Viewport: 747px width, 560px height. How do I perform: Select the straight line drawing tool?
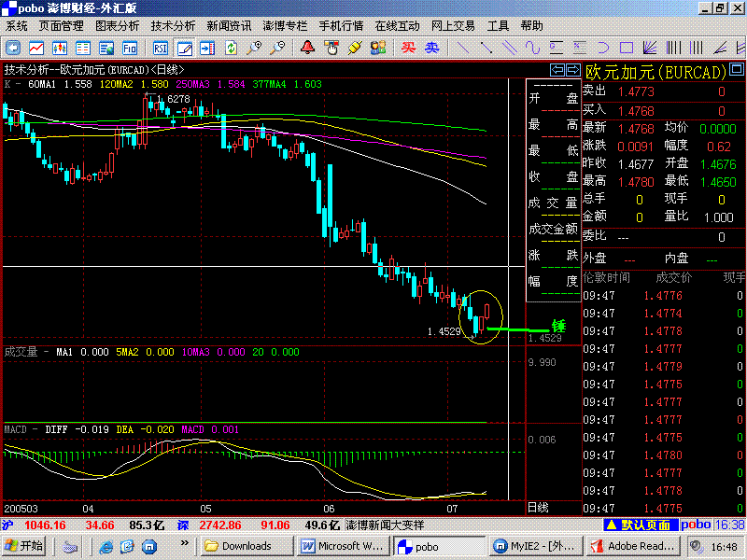point(463,49)
